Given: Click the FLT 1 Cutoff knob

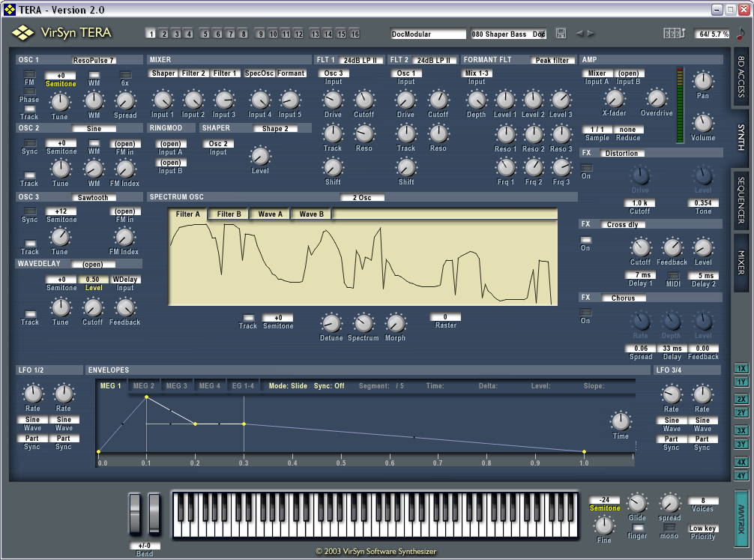Looking at the screenshot, I should coord(364,100).
